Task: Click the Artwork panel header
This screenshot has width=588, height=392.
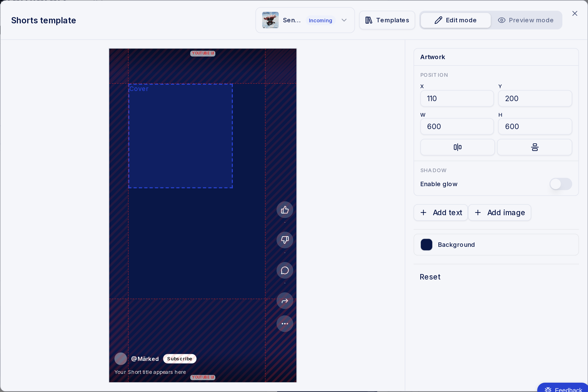Action: coord(496,57)
